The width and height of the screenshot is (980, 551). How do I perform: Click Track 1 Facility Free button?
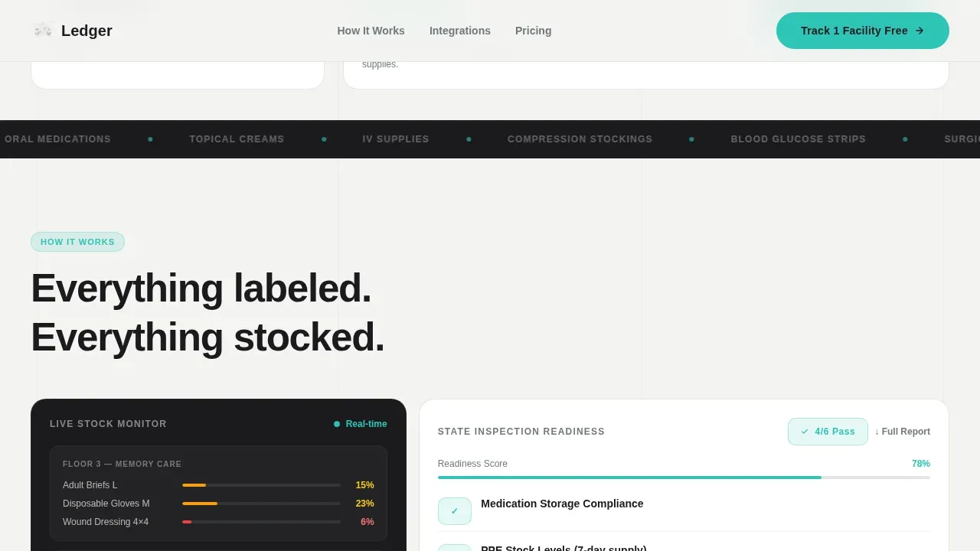pos(862,31)
